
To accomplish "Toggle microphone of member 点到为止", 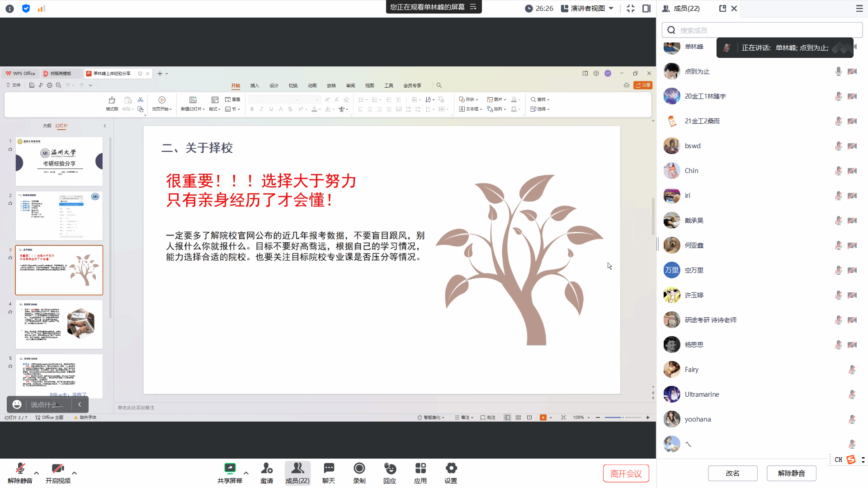I will [x=838, y=71].
